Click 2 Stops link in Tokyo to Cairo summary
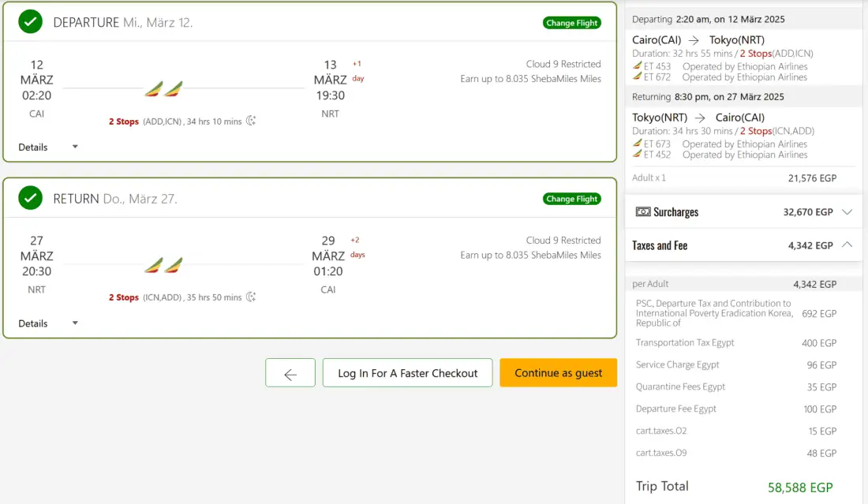The height and width of the screenshot is (504, 868). coord(756,131)
